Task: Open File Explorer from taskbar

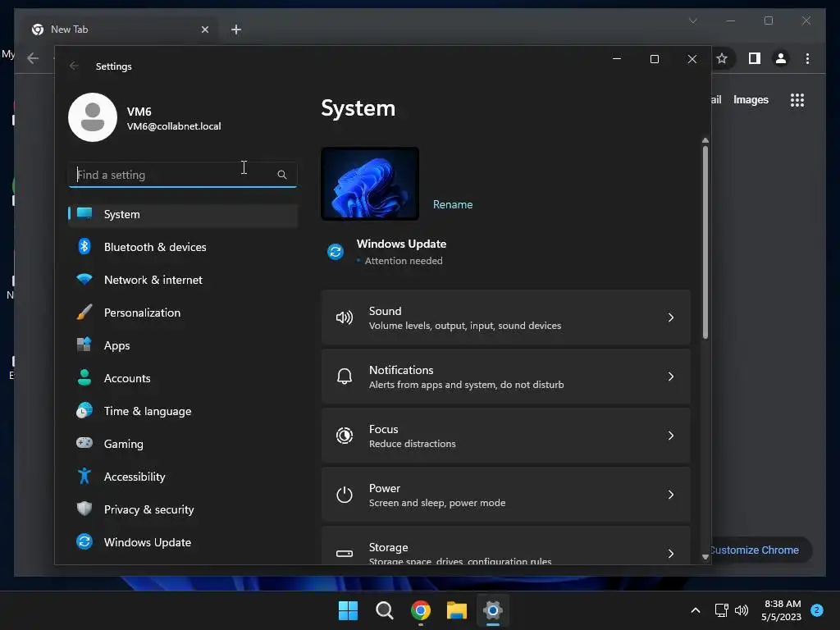Action: tap(457, 610)
